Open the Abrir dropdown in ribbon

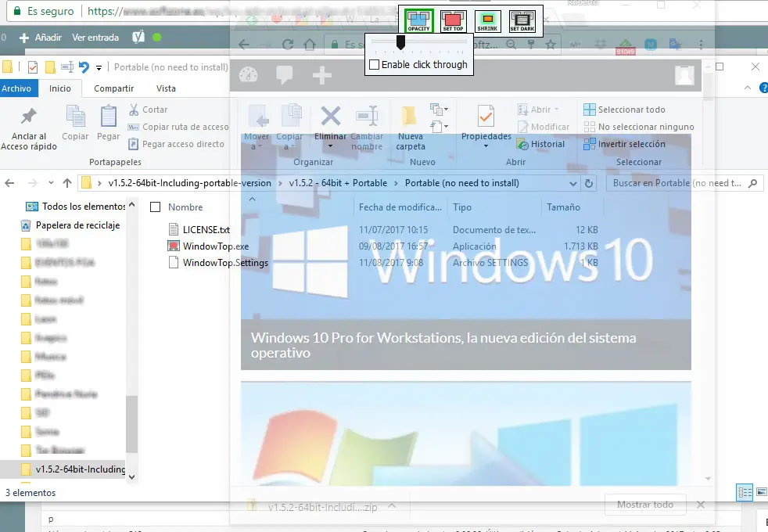point(539,110)
